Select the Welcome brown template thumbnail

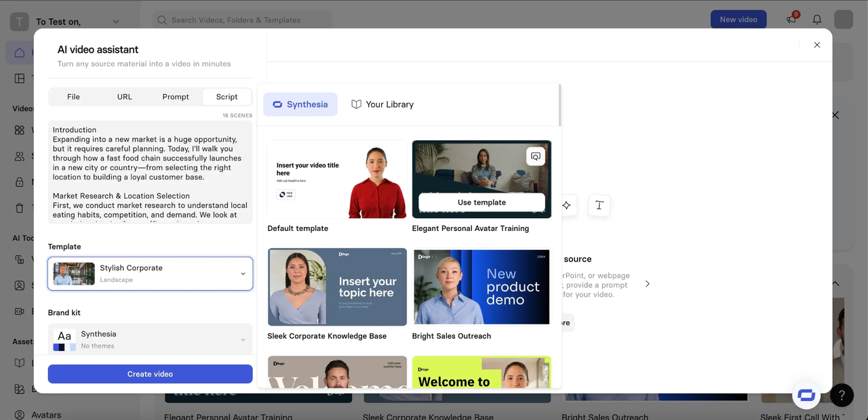pyautogui.click(x=337, y=372)
